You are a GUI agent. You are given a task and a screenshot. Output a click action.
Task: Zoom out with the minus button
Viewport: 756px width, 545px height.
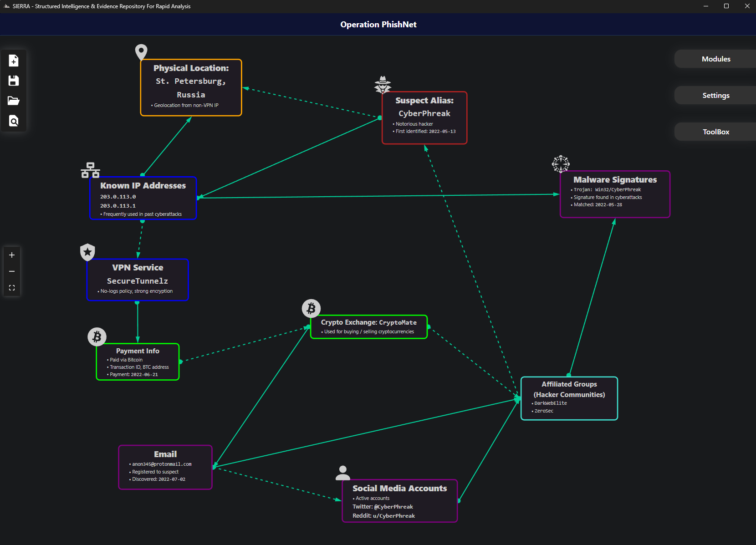(12, 271)
